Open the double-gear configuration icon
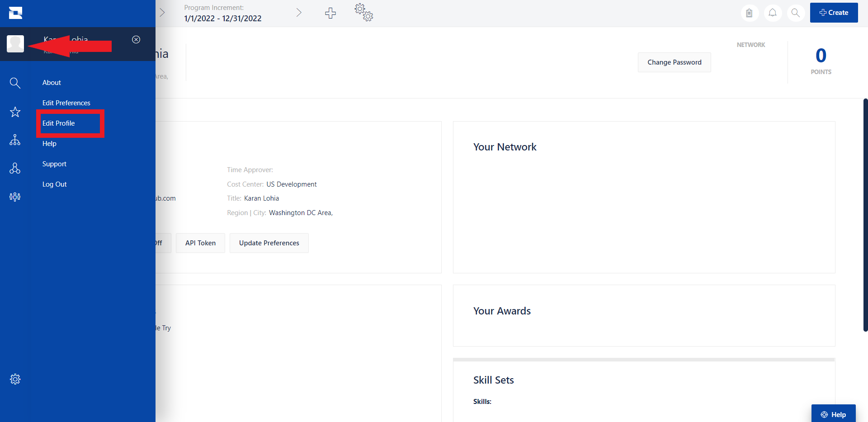The image size is (868, 422). coord(364,13)
